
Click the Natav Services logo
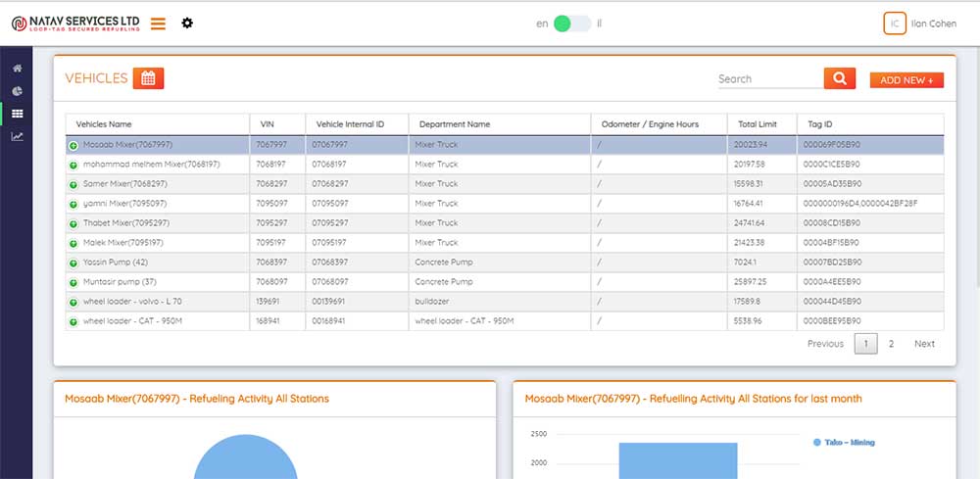[75, 24]
